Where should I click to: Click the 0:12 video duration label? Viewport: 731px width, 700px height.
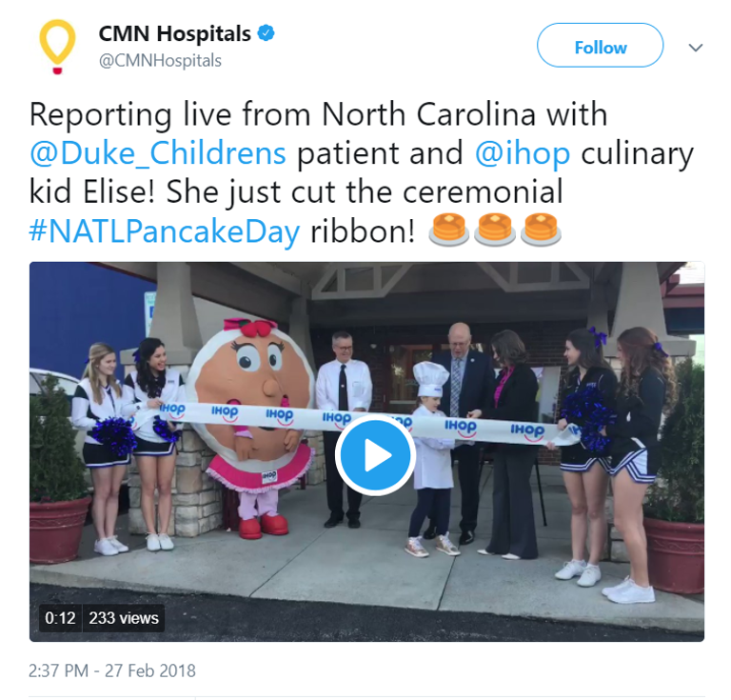[x=60, y=618]
